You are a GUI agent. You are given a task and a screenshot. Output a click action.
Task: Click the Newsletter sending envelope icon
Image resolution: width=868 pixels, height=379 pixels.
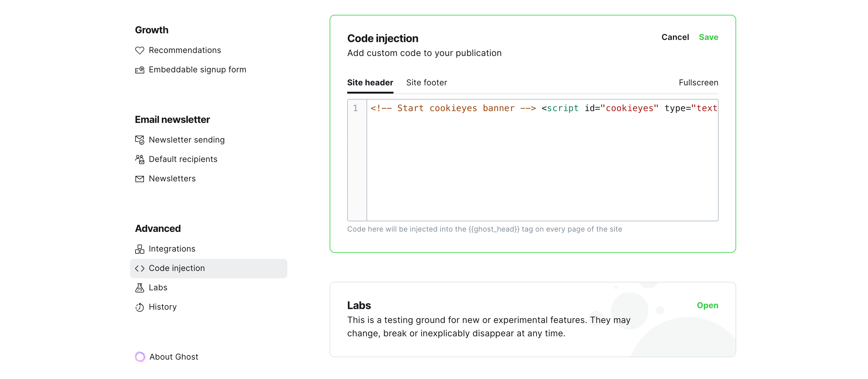click(x=139, y=140)
